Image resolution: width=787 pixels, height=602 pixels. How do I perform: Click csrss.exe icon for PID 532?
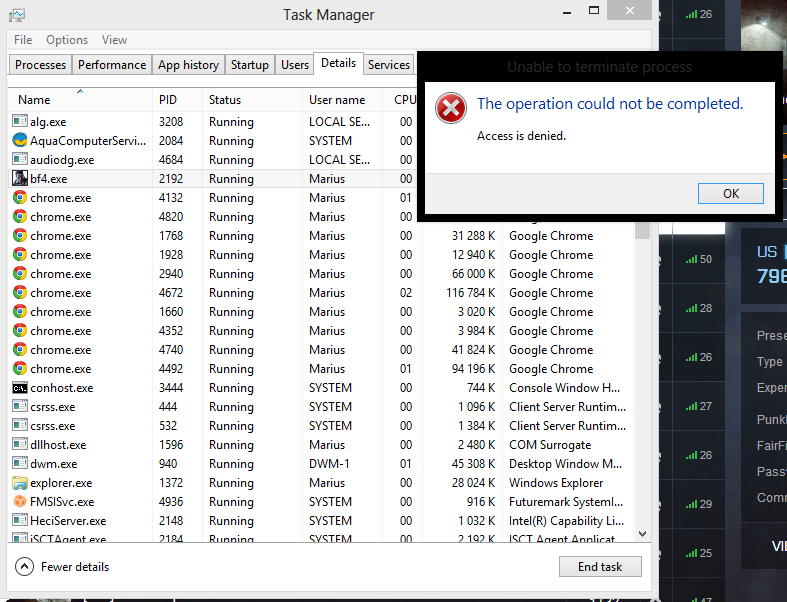click(20, 425)
